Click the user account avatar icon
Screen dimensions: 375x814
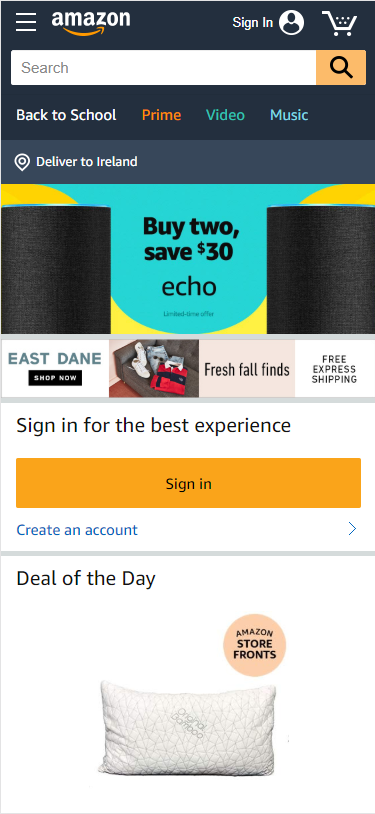(291, 22)
